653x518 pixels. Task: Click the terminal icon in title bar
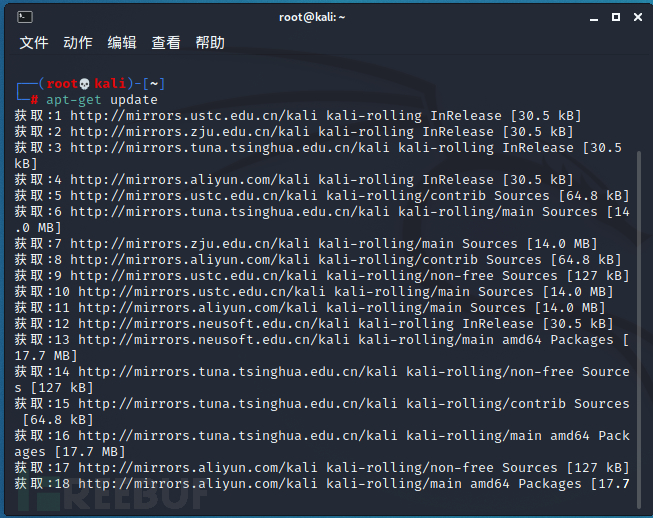[25, 17]
